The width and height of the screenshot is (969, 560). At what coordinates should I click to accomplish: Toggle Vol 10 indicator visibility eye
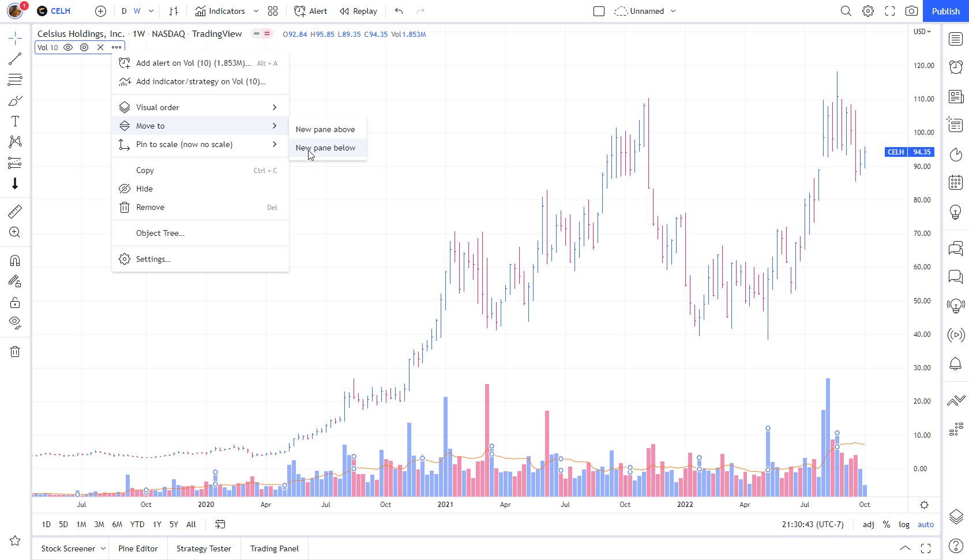(x=68, y=47)
